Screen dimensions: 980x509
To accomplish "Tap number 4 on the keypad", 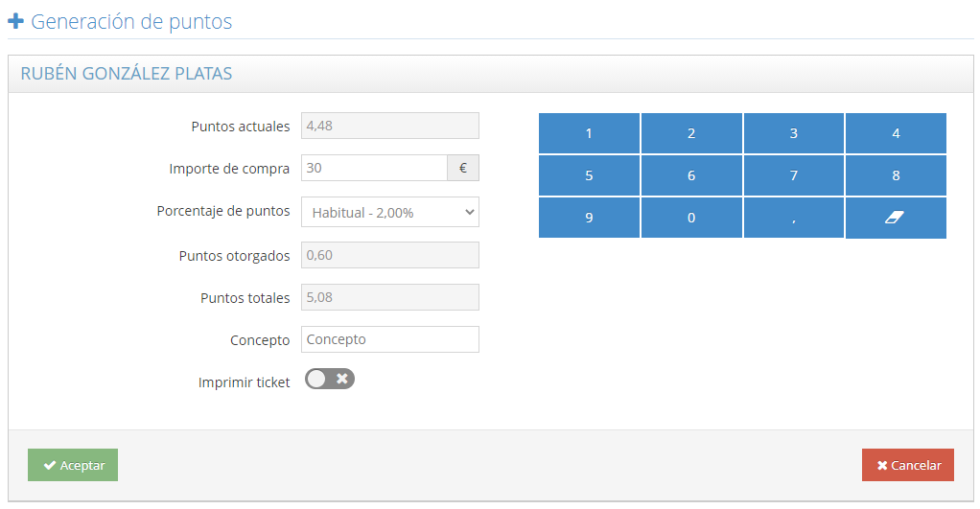I will [x=896, y=133].
